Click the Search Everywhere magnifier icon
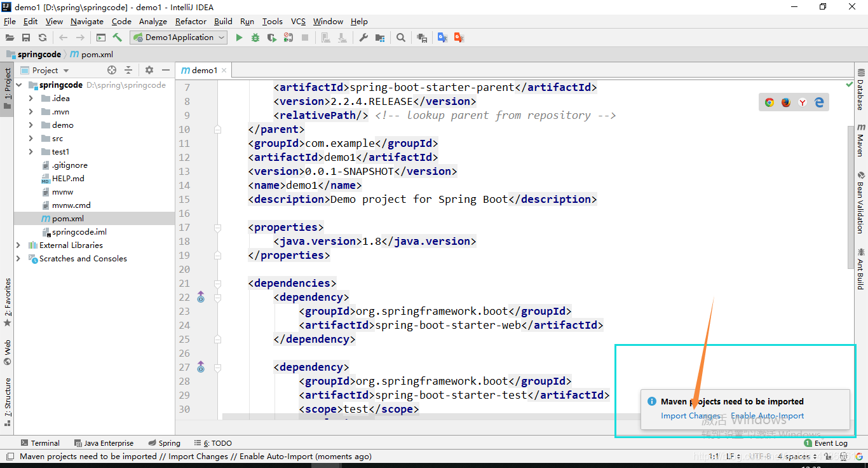 [401, 38]
